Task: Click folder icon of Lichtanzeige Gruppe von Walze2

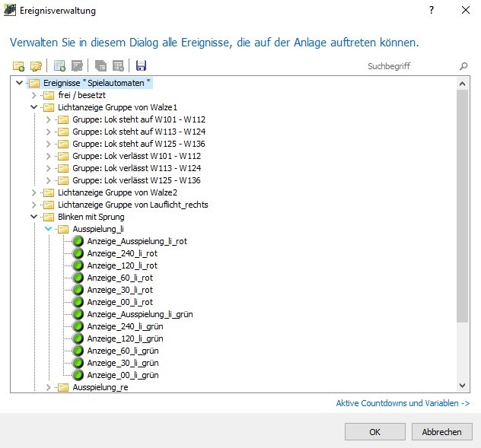Action: click(49, 192)
